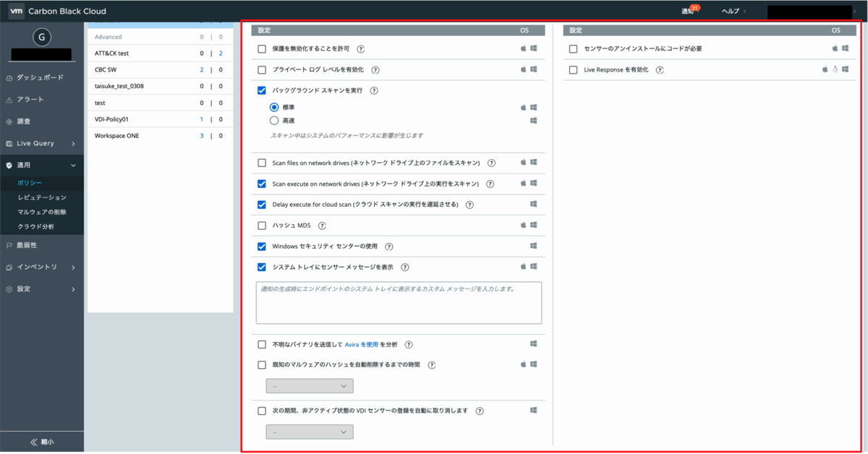868x454 pixels.
Task: Click the ダッシュボード sidebar icon
Action: pos(9,77)
